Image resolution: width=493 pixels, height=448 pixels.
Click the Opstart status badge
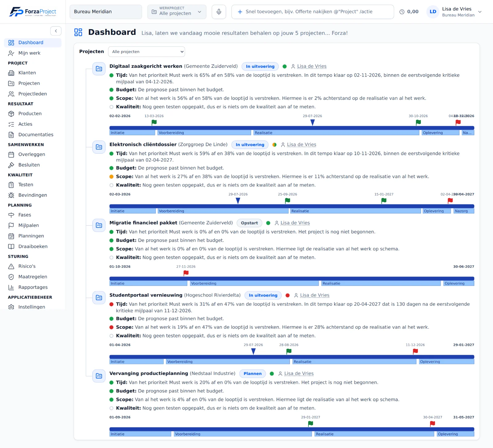click(249, 223)
